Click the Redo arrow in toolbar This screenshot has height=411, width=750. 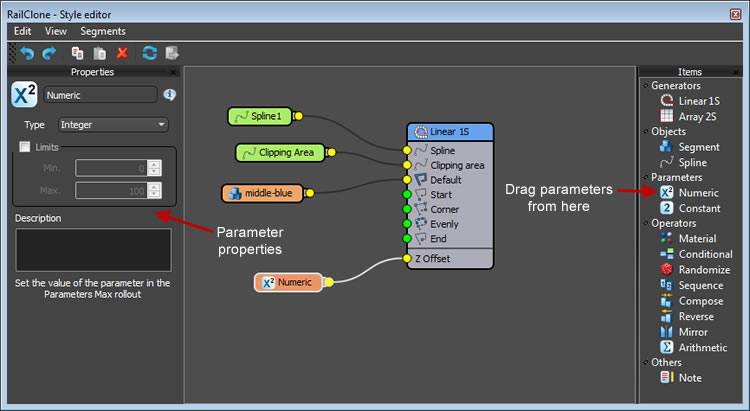pos(49,53)
